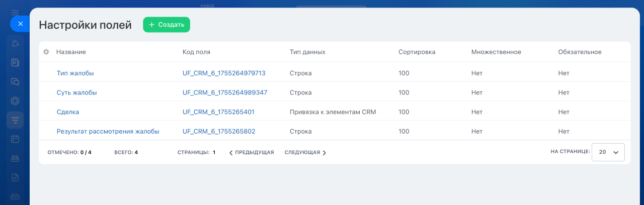The image size is (644, 205).
Task: Open the grid settings gear icon
Action: 46,52
